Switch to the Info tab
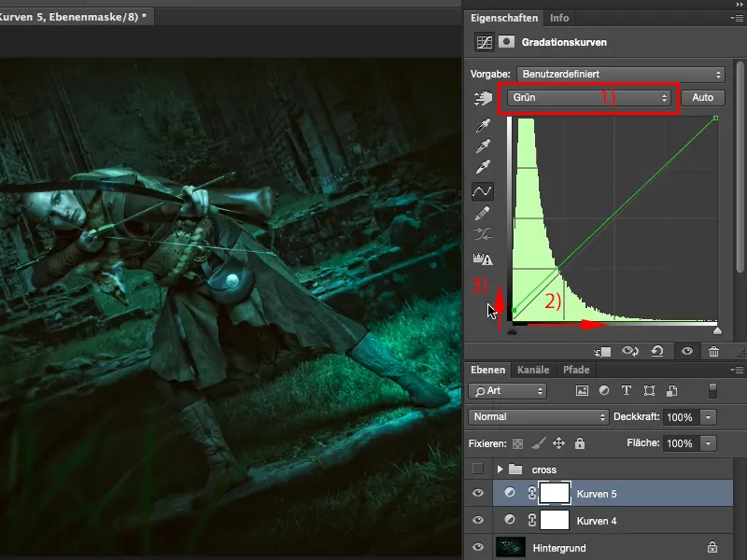The height and width of the screenshot is (560, 747). coord(559,18)
